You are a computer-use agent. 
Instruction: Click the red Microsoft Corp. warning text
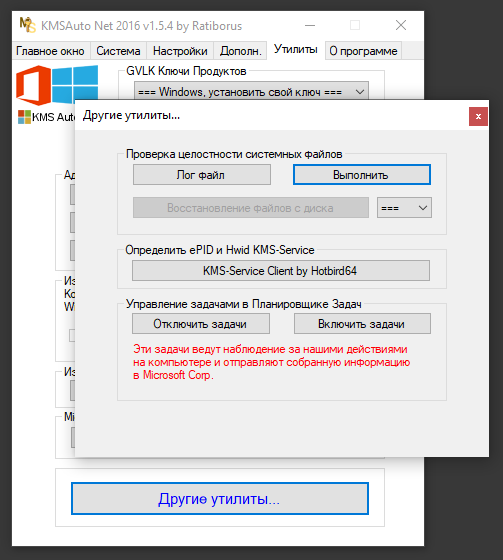[x=271, y=362]
